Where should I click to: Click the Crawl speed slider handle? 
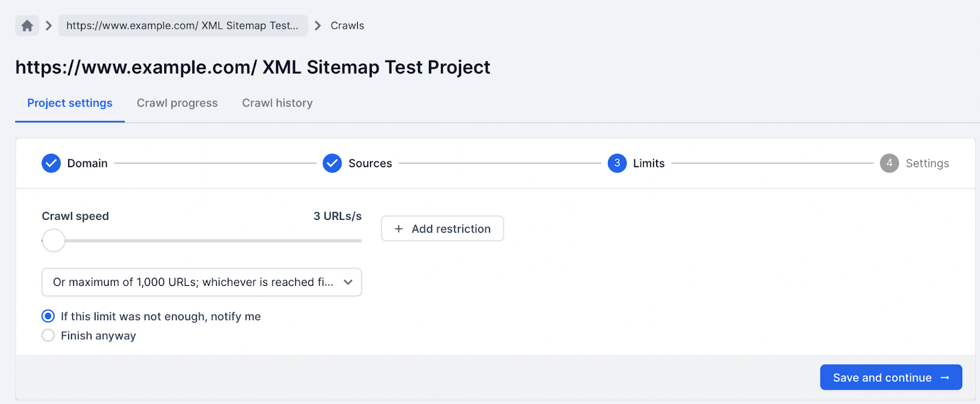click(x=53, y=241)
